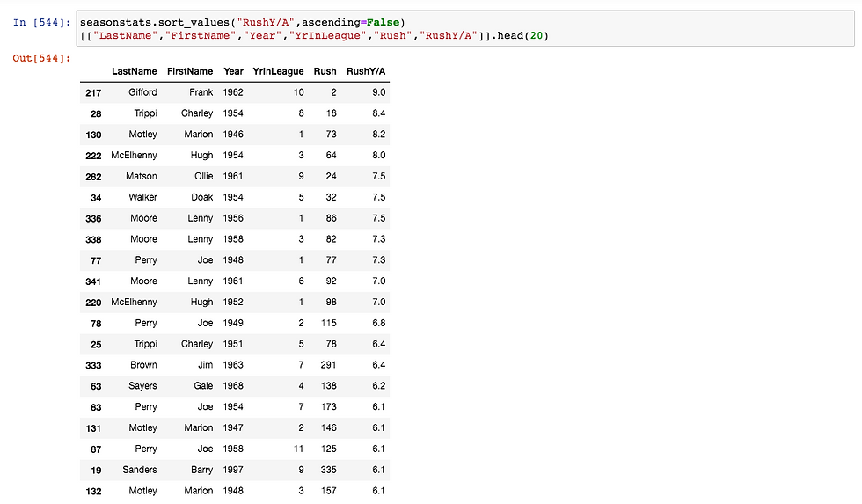862x504 pixels.
Task: Click the year 1947 cell
Action: (x=233, y=427)
